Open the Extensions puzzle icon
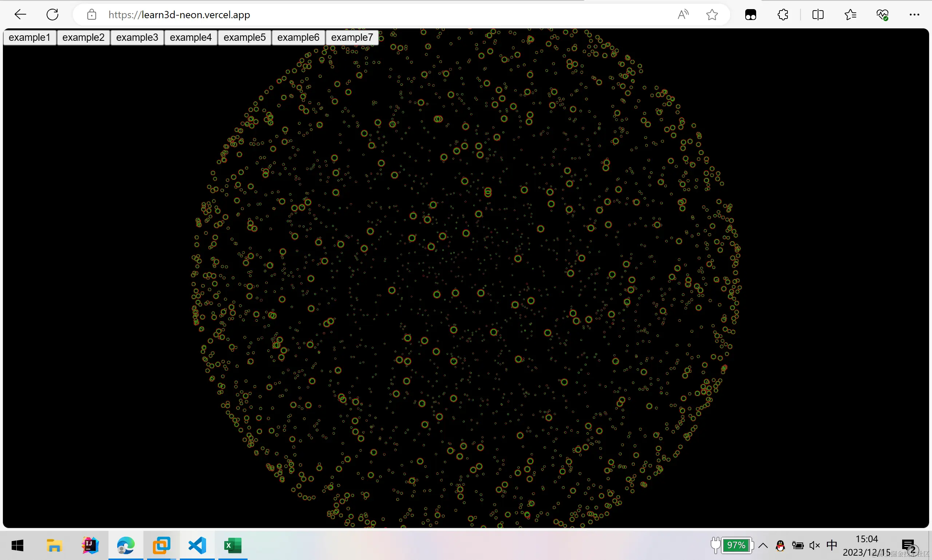 (x=783, y=15)
